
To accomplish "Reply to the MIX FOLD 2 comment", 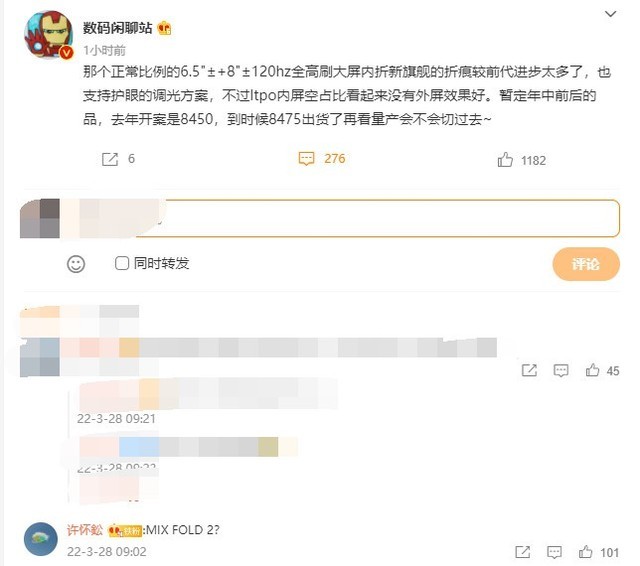I will (x=554, y=552).
